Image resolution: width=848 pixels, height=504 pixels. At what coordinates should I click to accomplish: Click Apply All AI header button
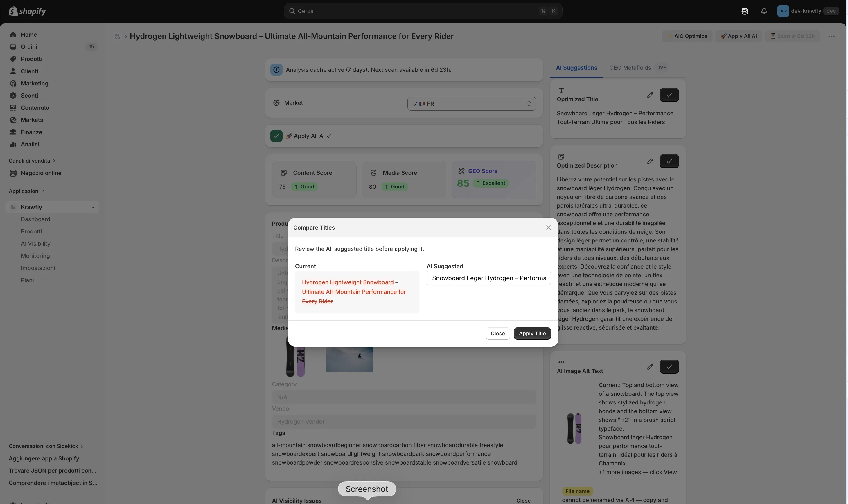point(739,36)
